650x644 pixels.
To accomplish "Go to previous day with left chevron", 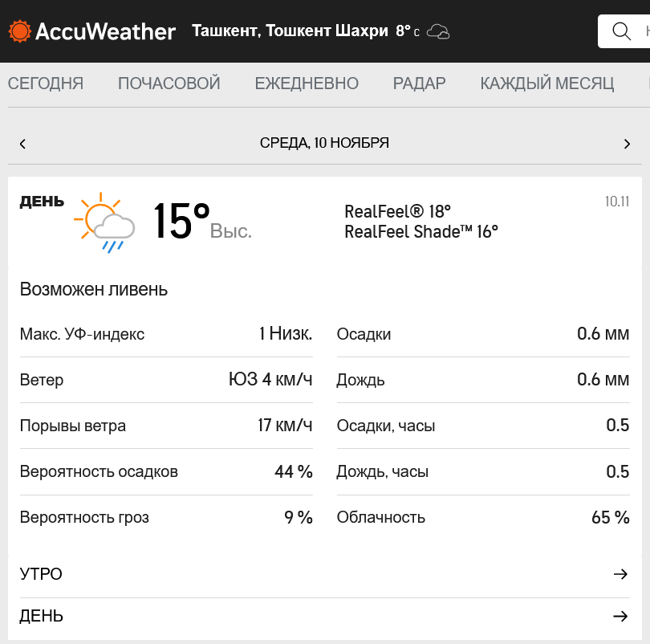I will tap(22, 144).
